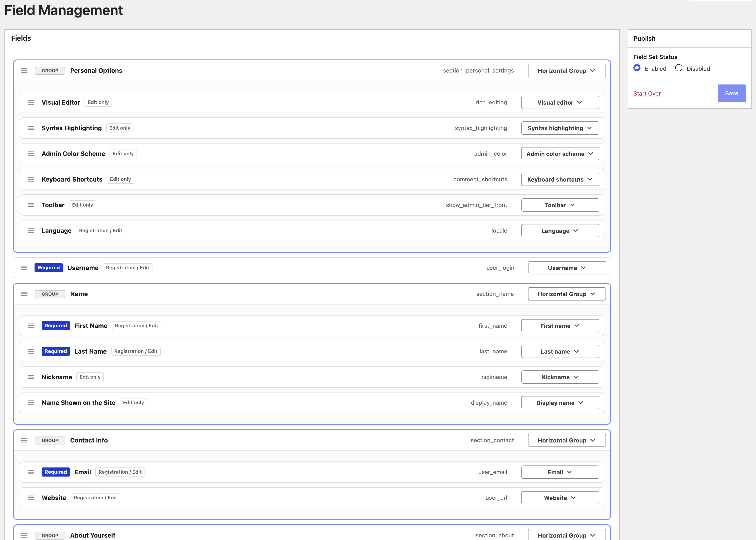Image resolution: width=756 pixels, height=540 pixels.
Task: Open Contact Info Horizontal Group dropdown
Action: [567, 440]
